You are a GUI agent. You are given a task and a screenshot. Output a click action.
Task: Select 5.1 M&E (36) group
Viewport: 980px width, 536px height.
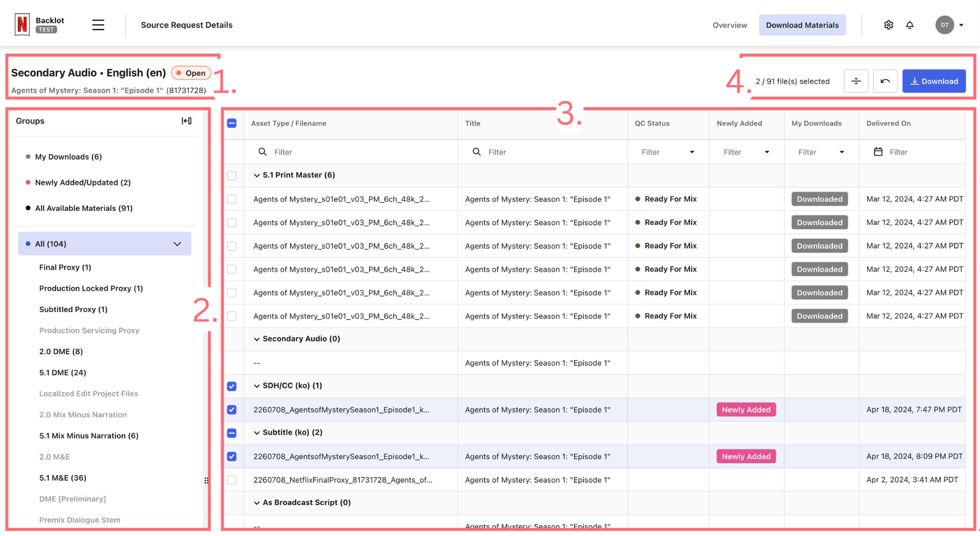[x=63, y=478]
